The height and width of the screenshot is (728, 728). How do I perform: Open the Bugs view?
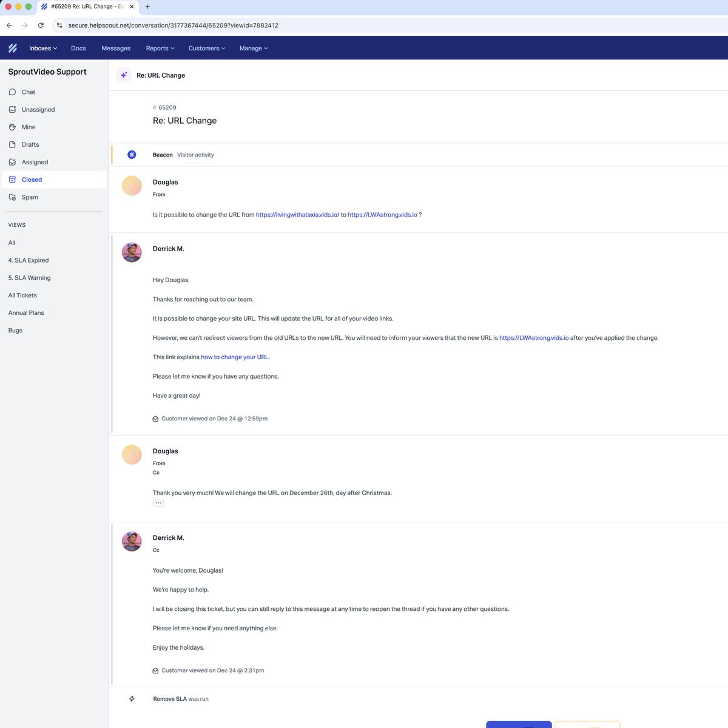[15, 331]
